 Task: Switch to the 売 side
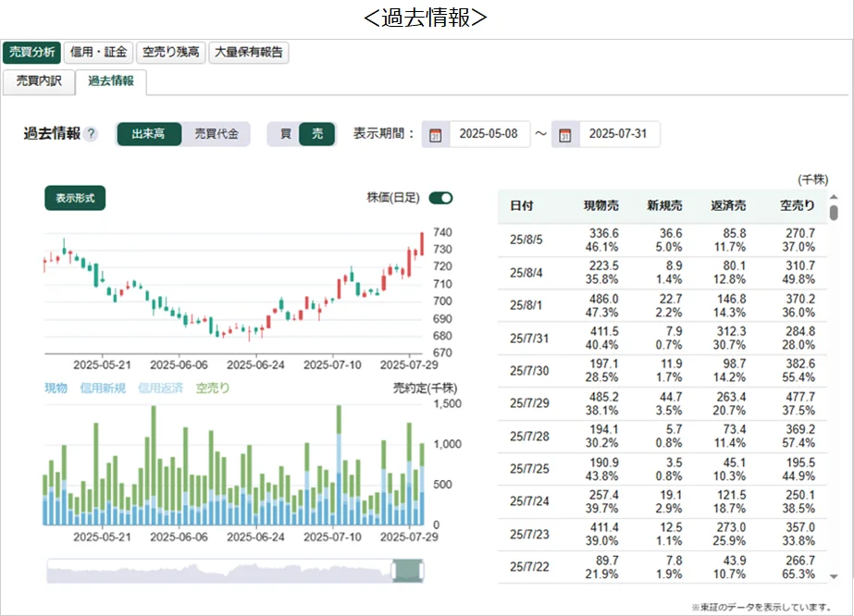click(317, 134)
